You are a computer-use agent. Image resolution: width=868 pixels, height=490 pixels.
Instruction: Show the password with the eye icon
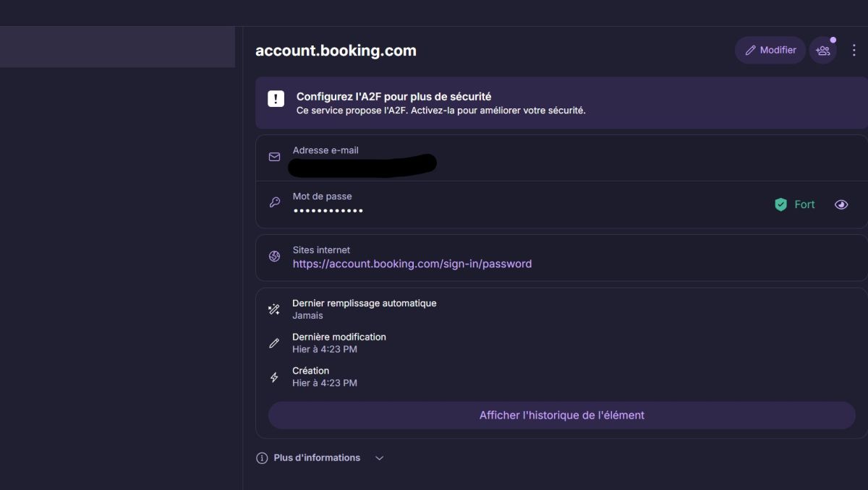pyautogui.click(x=841, y=205)
